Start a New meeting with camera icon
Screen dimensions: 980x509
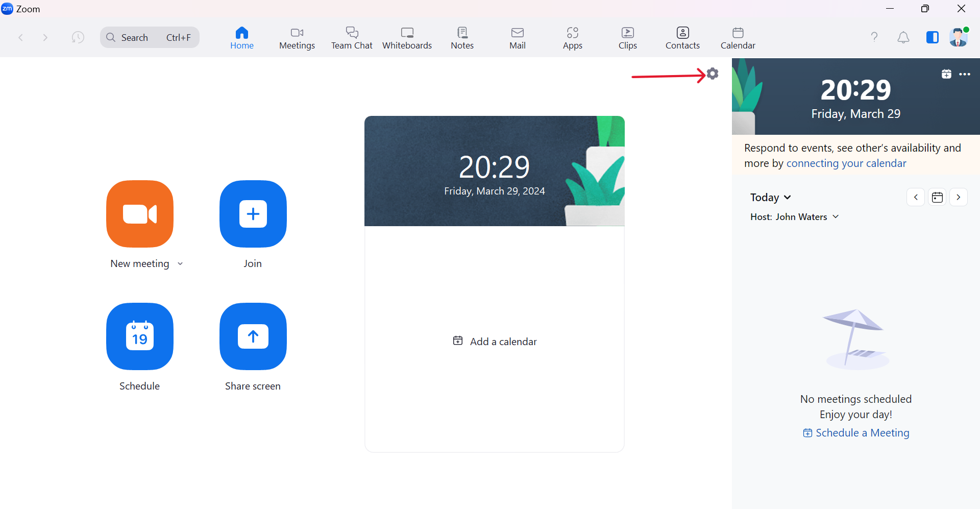[140, 214]
